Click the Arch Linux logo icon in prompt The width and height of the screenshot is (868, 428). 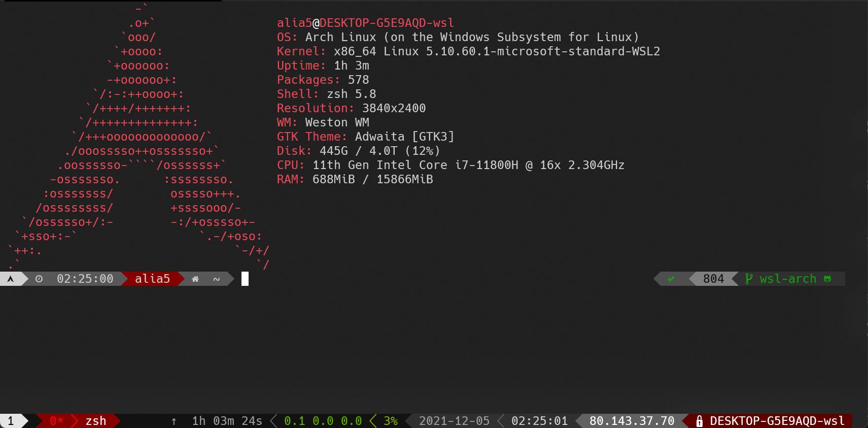point(10,279)
